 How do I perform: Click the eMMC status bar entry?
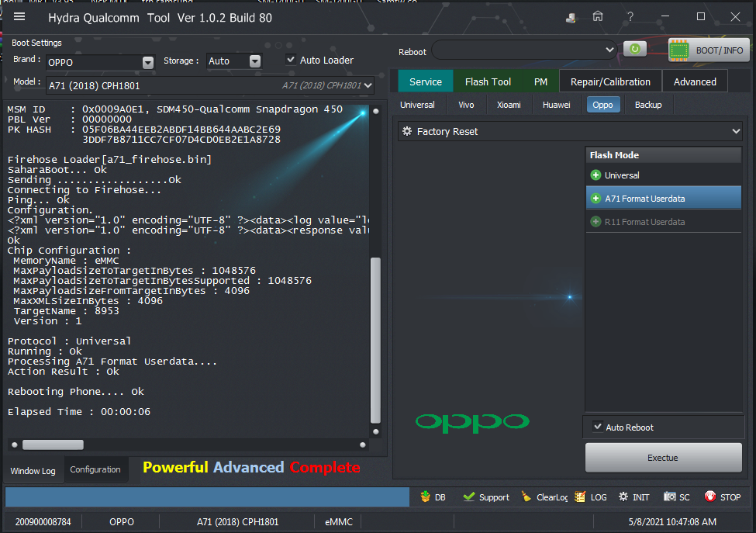339,521
